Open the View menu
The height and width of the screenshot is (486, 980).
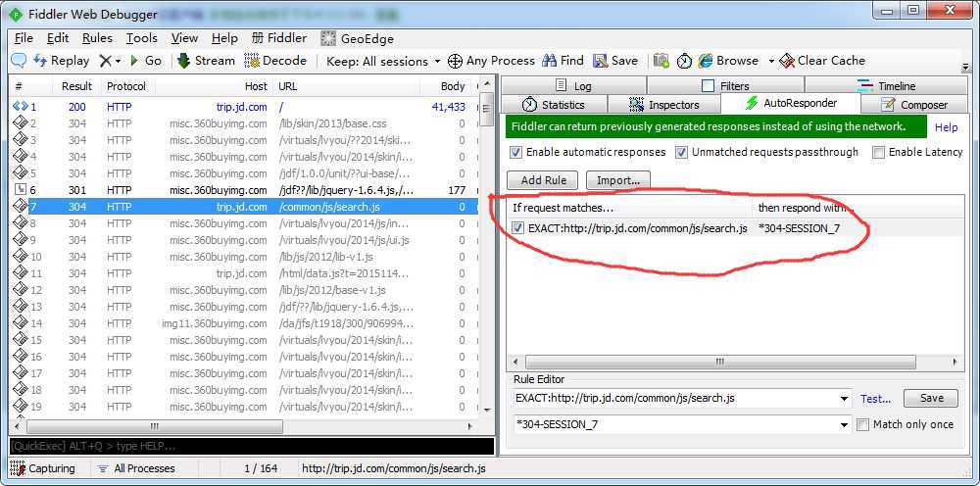[x=184, y=38]
